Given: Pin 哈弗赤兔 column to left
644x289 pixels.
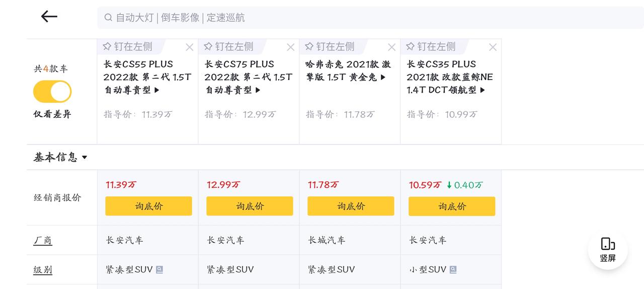Looking at the screenshot, I should 330,47.
